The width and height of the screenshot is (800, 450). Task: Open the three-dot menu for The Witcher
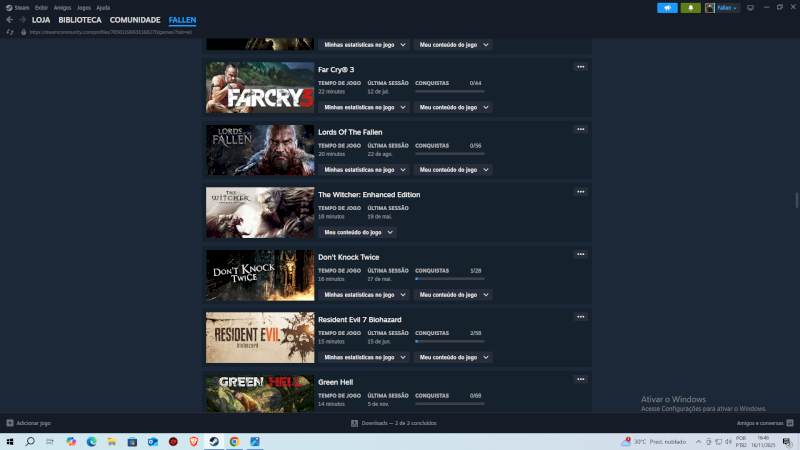tap(581, 192)
